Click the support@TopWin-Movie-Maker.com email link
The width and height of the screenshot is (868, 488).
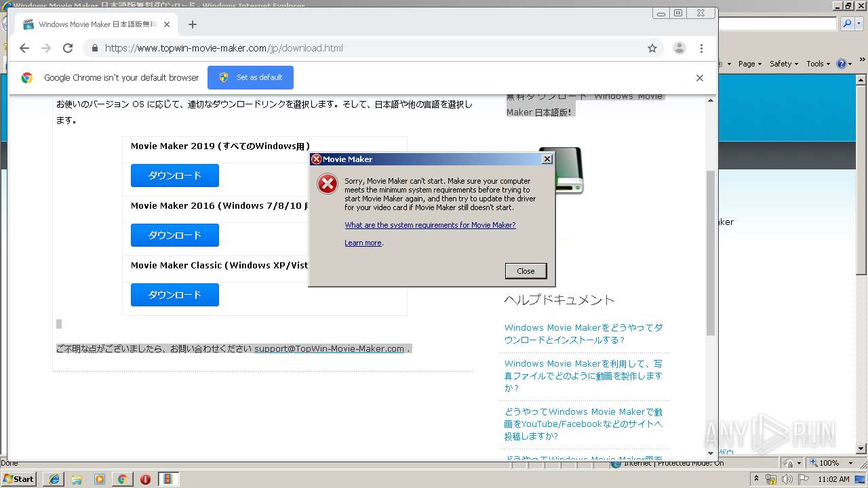[x=329, y=348]
